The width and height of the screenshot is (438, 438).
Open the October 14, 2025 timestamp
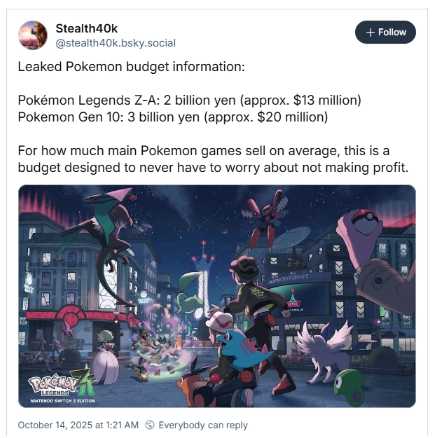click(x=78, y=425)
